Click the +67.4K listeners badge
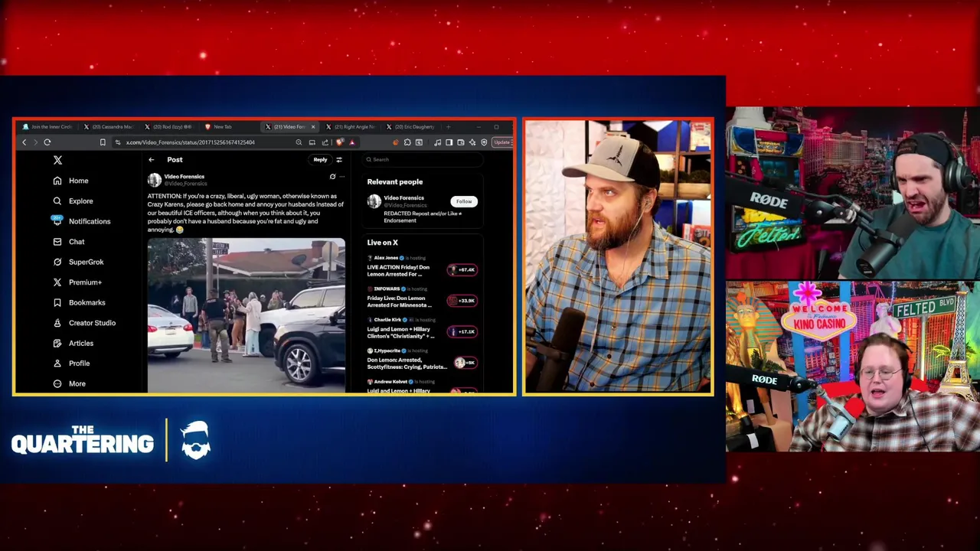Viewport: 980px width, 551px height. (462, 269)
